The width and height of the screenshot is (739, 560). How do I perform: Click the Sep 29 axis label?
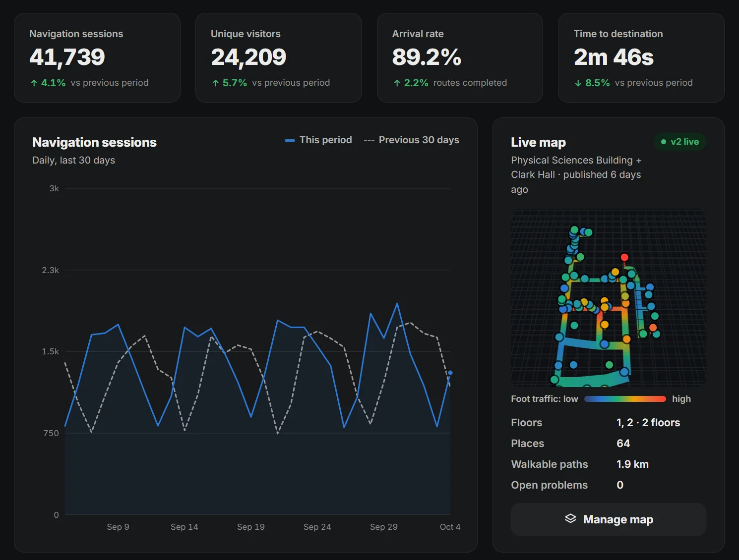pyautogui.click(x=384, y=527)
